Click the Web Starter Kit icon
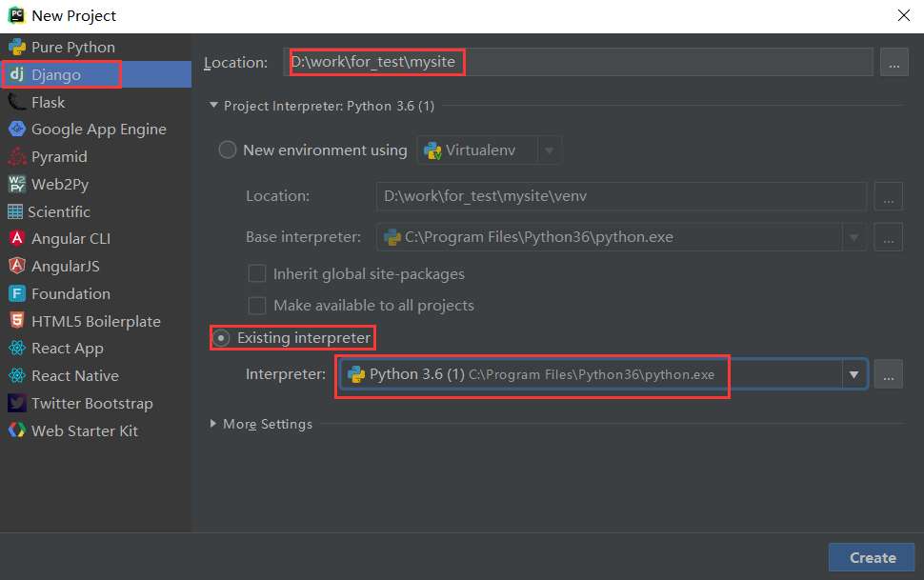The image size is (924, 580). point(17,430)
